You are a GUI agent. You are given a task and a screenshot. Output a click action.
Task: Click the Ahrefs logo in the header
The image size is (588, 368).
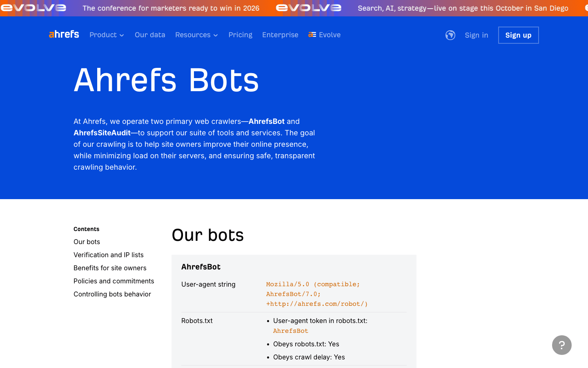click(x=64, y=35)
